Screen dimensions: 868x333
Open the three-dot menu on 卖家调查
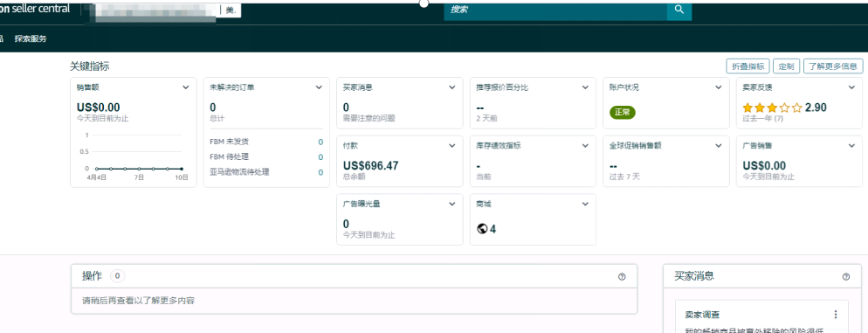pos(836,314)
